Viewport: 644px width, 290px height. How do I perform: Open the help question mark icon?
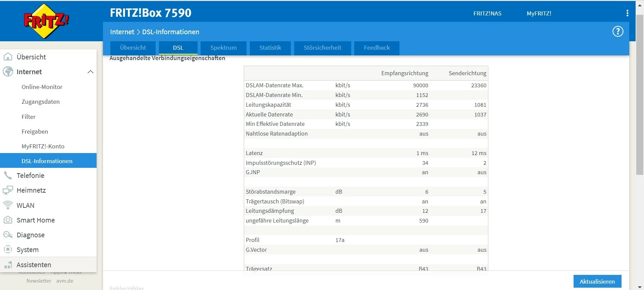click(x=618, y=32)
